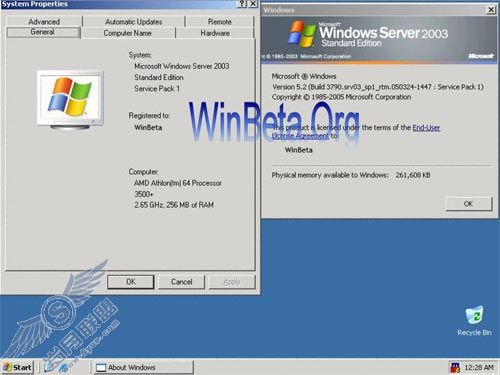
Task: Click the "WinBeta" name under Registered to
Action: [x=148, y=127]
